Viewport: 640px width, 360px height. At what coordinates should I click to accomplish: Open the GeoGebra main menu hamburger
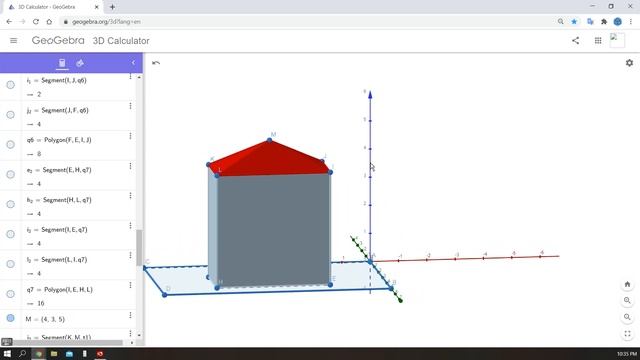coord(13,40)
